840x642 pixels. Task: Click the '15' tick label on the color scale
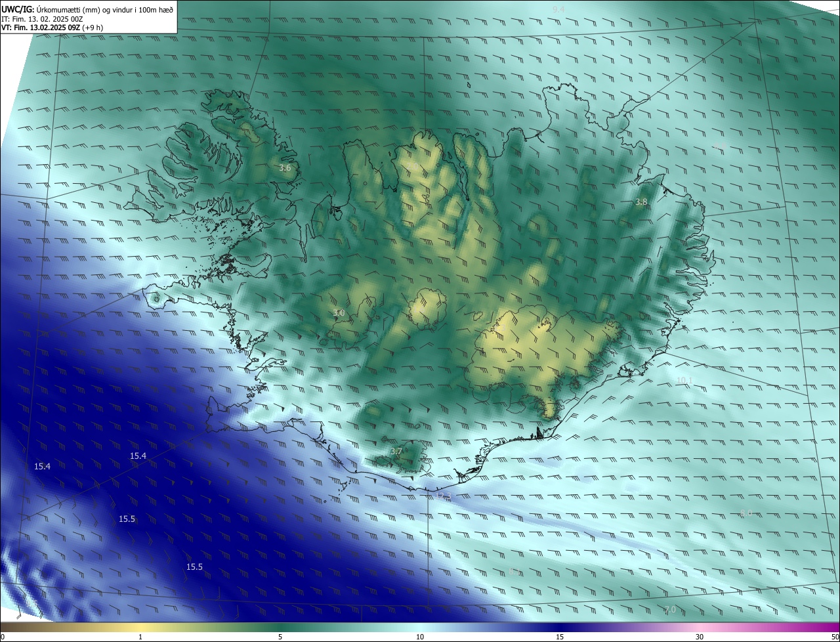pyautogui.click(x=560, y=637)
